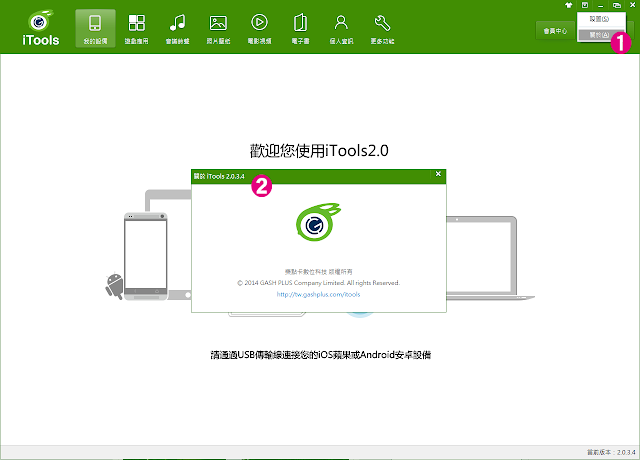Click the welcome iTools2.0 heading
Viewport: 640px width, 460px height.
pyautogui.click(x=319, y=151)
